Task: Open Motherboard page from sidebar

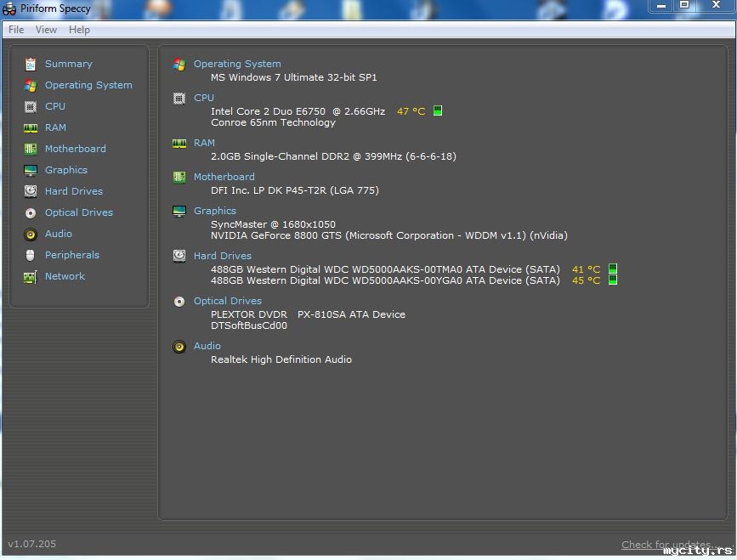Action: click(75, 149)
